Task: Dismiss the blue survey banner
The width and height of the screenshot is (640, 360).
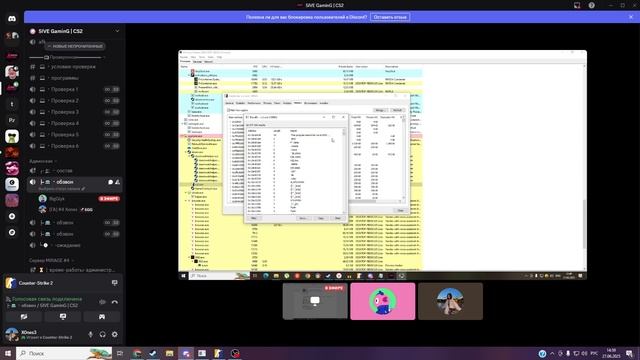Action: click(631, 17)
